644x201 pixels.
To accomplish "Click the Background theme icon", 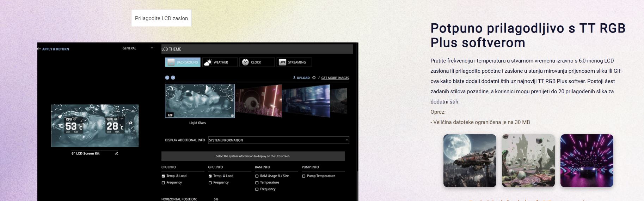I will tap(171, 62).
